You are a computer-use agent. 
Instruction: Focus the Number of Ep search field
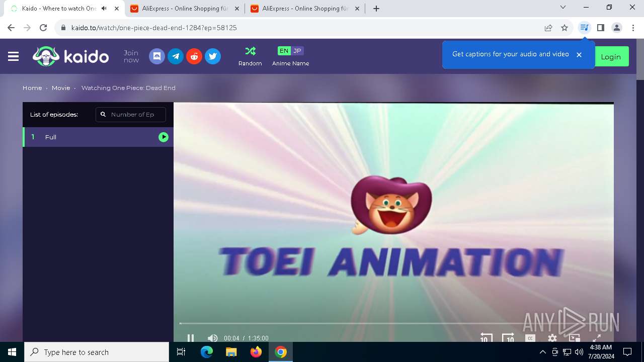tap(131, 115)
